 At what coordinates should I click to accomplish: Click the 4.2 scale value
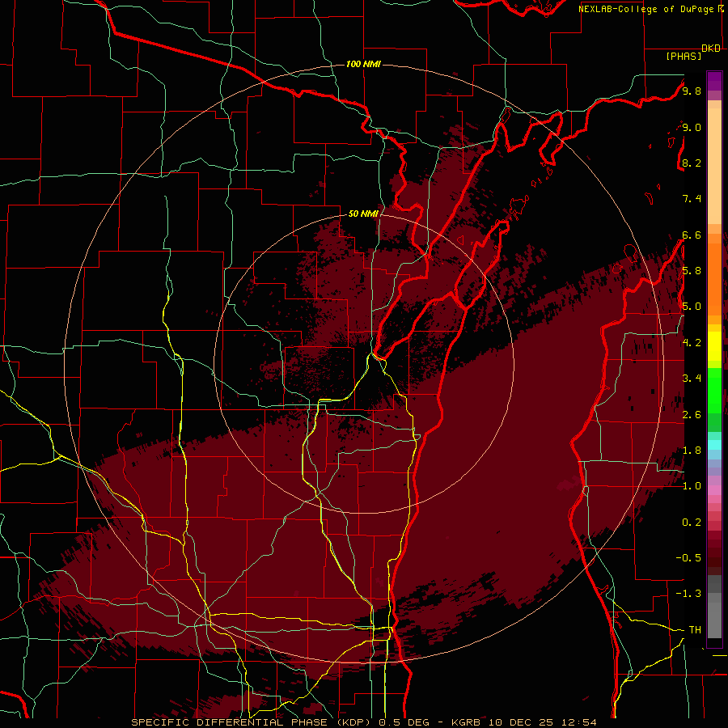pyautogui.click(x=692, y=343)
